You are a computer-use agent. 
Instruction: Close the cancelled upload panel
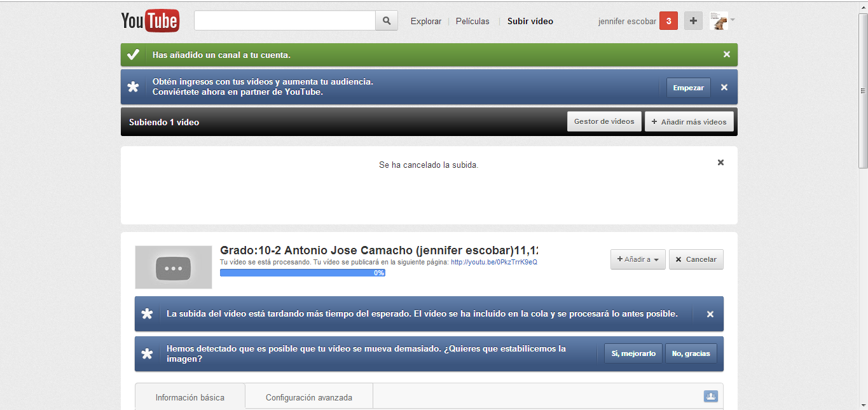[720, 163]
